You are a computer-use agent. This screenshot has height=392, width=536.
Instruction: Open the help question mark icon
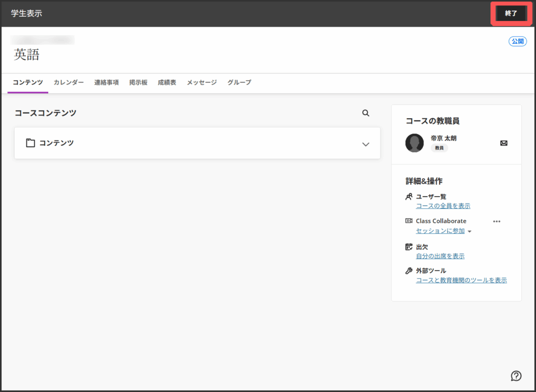516,375
